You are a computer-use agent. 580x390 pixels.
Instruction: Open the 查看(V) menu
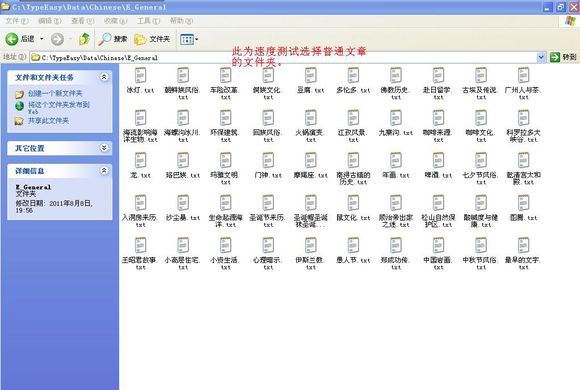coord(82,21)
